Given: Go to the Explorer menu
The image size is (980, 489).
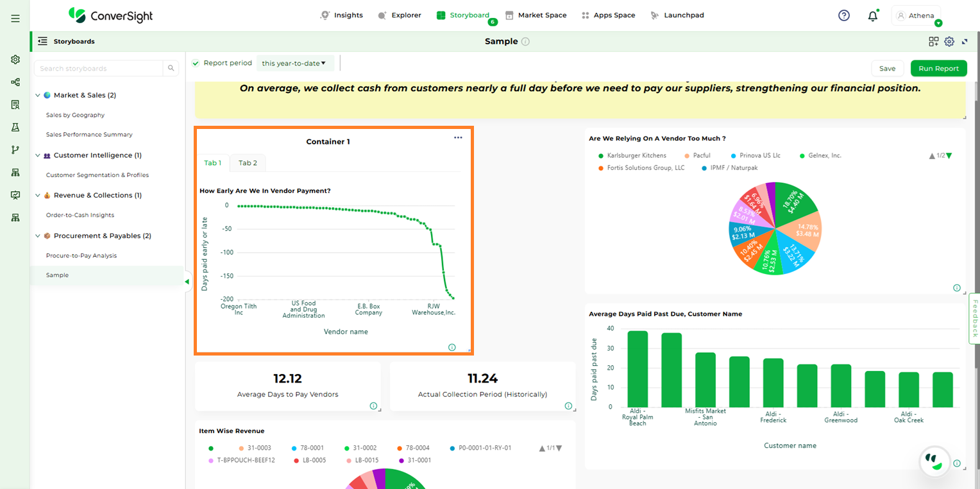Looking at the screenshot, I should pyautogui.click(x=400, y=15).
